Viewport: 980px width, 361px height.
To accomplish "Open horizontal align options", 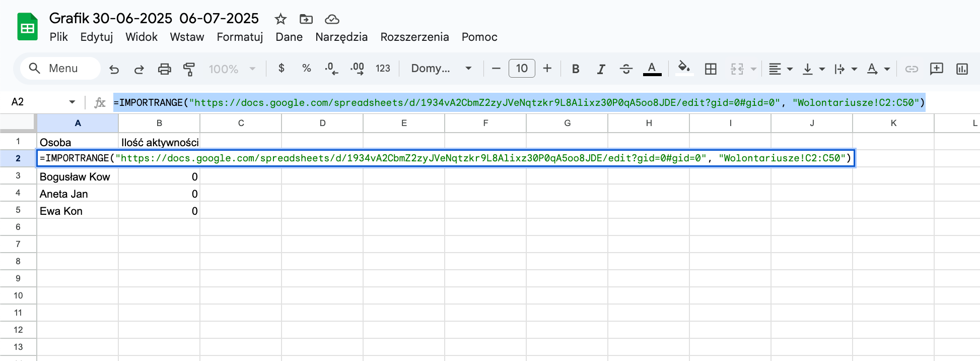I will [x=781, y=69].
